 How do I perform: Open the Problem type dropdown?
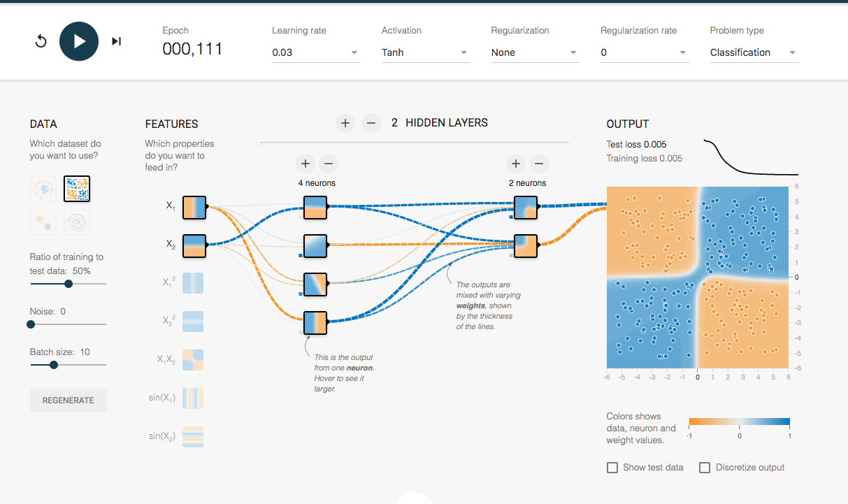(x=754, y=52)
